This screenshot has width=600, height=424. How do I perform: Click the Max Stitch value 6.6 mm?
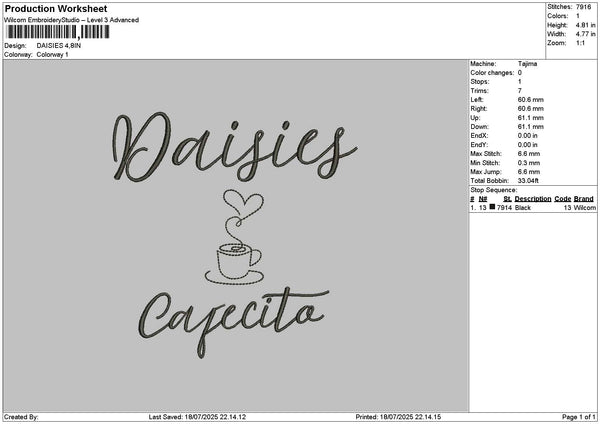[528, 154]
